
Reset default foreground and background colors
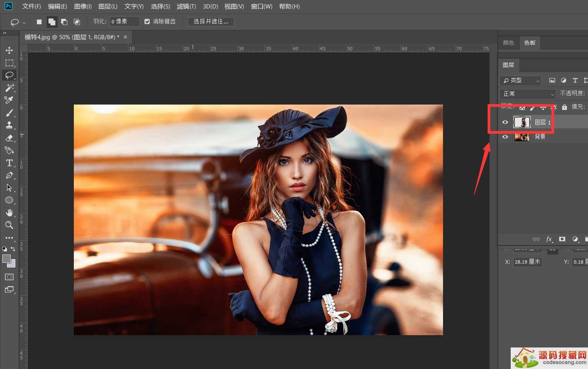coord(4,249)
